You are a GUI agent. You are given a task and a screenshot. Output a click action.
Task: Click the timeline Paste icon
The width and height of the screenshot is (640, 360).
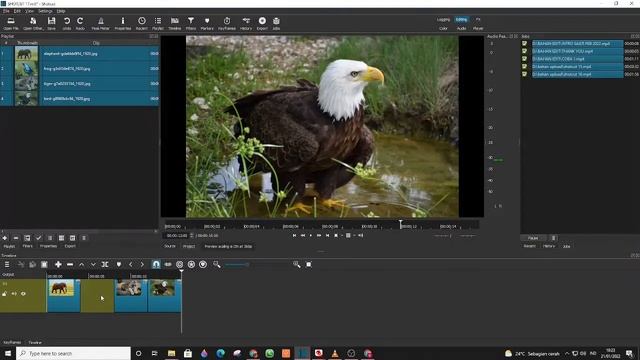click(x=44, y=264)
